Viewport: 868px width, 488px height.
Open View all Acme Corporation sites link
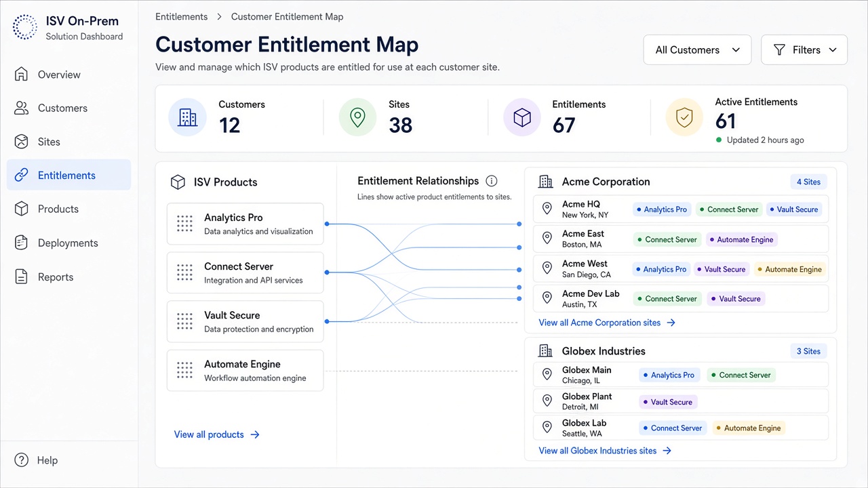point(607,323)
